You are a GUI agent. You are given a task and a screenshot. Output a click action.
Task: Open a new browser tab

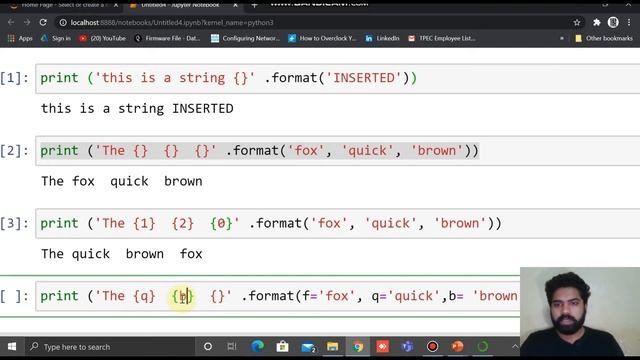click(x=254, y=5)
